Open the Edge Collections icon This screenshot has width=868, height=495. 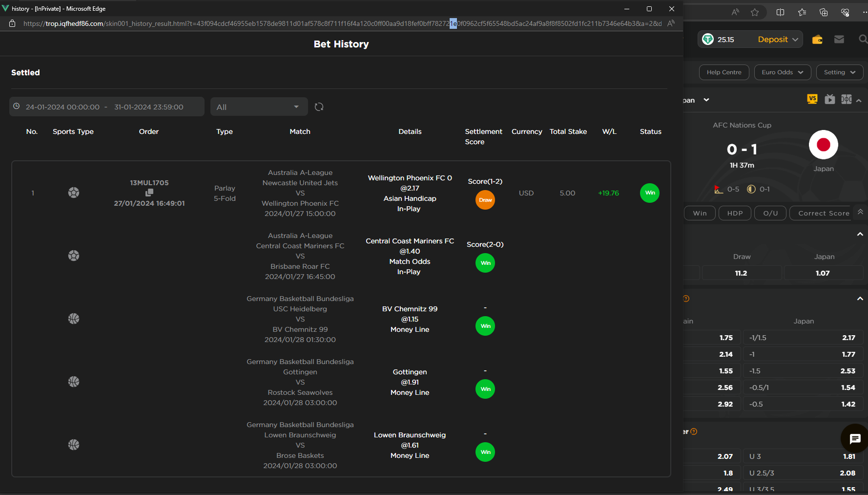tap(824, 12)
